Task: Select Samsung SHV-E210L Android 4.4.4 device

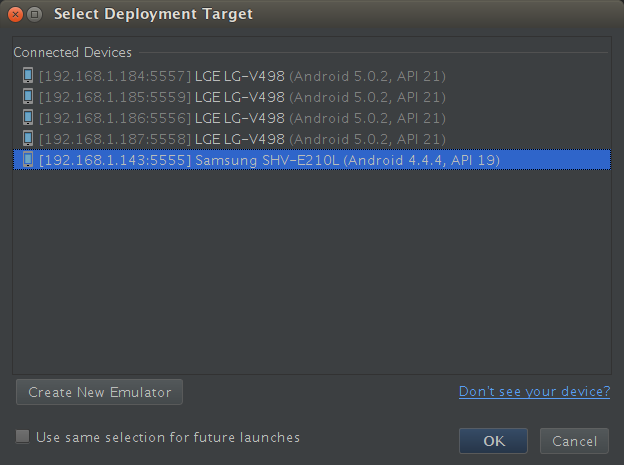Action: (x=312, y=160)
